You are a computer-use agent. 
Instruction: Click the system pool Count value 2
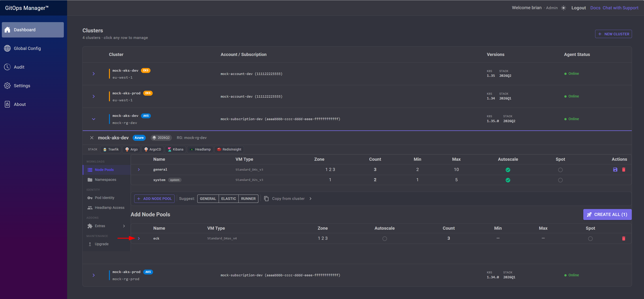tap(375, 180)
